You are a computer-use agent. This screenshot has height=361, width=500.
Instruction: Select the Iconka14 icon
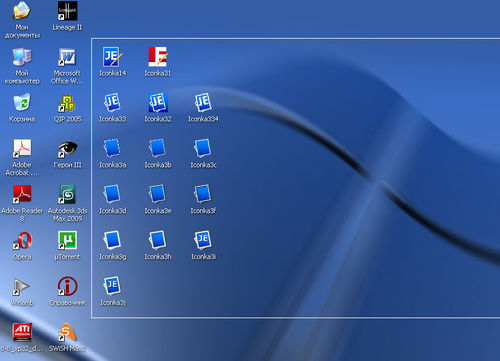[113, 57]
